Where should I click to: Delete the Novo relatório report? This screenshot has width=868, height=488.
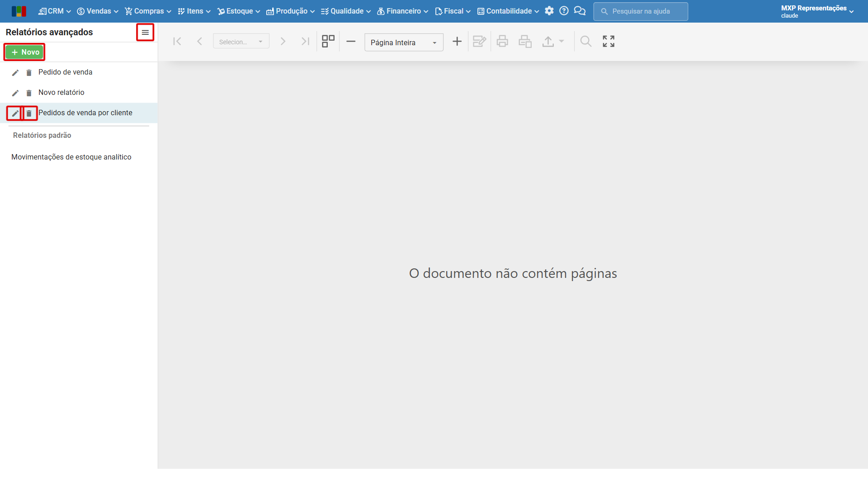pos(29,93)
